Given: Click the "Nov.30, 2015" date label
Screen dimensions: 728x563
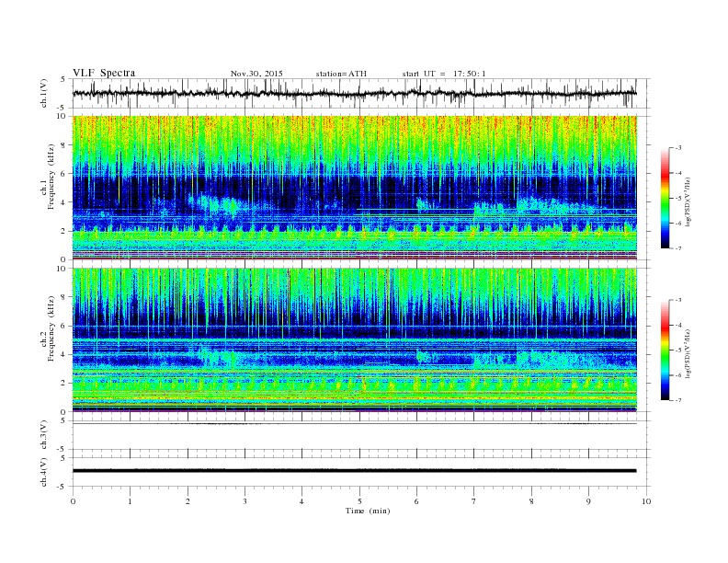Looking at the screenshot, I should [x=256, y=74].
